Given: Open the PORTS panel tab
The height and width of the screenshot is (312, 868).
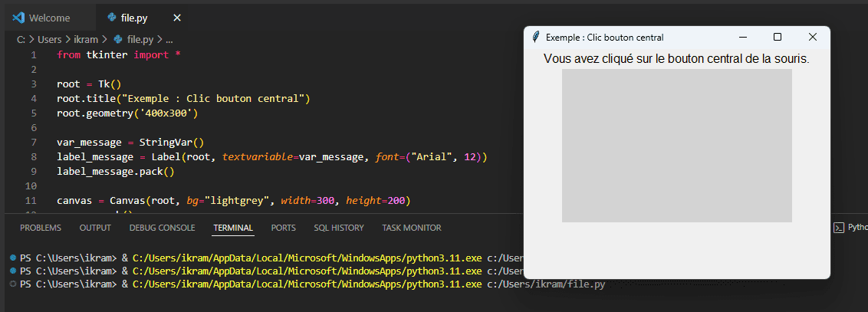Looking at the screenshot, I should click(284, 228).
